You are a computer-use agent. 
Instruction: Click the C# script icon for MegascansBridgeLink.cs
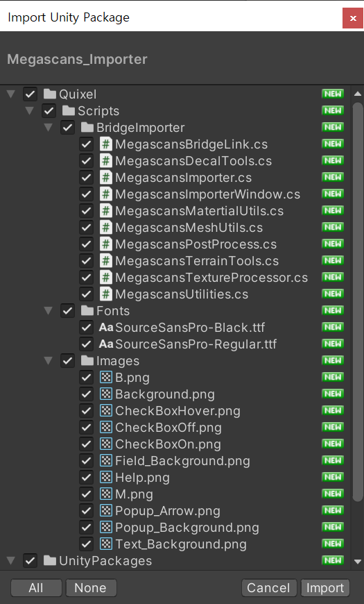[106, 144]
